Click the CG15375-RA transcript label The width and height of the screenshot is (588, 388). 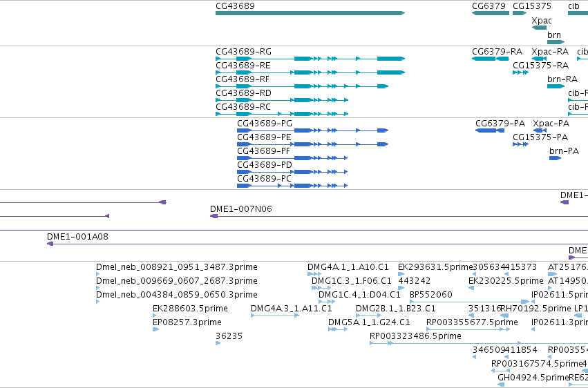pyautogui.click(x=540, y=65)
